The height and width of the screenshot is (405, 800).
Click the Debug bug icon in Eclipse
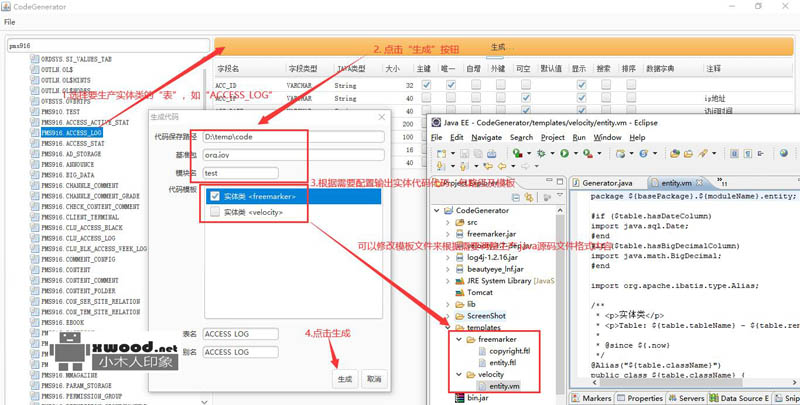(x=541, y=154)
